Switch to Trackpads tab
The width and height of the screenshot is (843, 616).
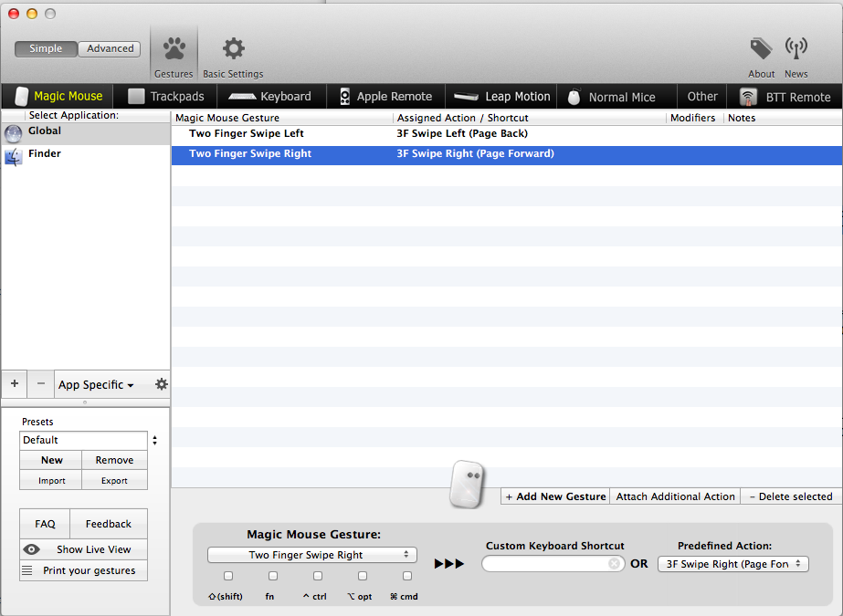click(x=165, y=97)
